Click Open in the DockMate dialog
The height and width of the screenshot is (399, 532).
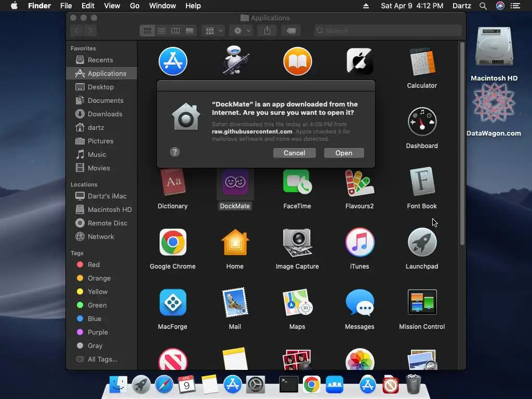pyautogui.click(x=344, y=153)
